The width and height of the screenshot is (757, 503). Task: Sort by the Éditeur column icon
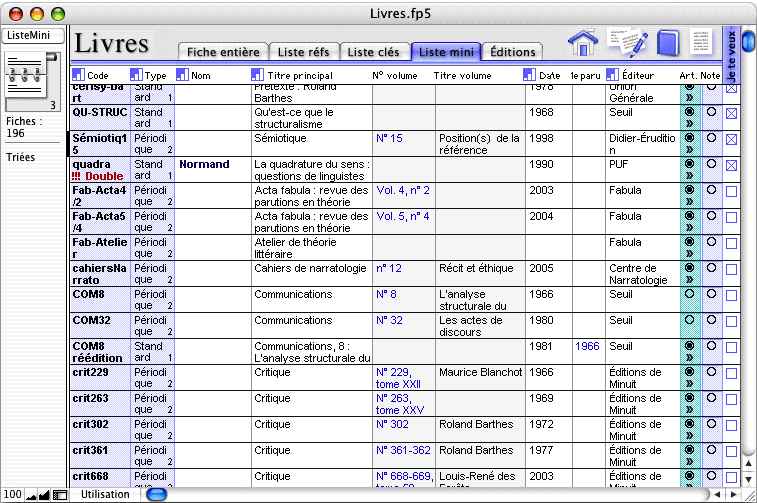[612, 75]
